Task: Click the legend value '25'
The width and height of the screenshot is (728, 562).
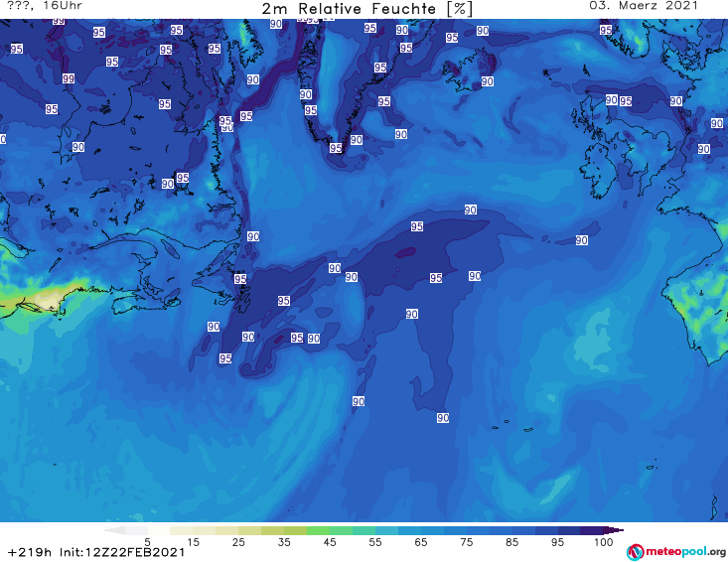Action: [x=238, y=542]
